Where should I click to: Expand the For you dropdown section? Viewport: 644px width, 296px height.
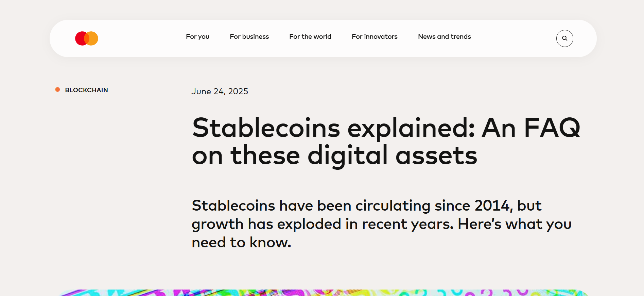point(197,36)
